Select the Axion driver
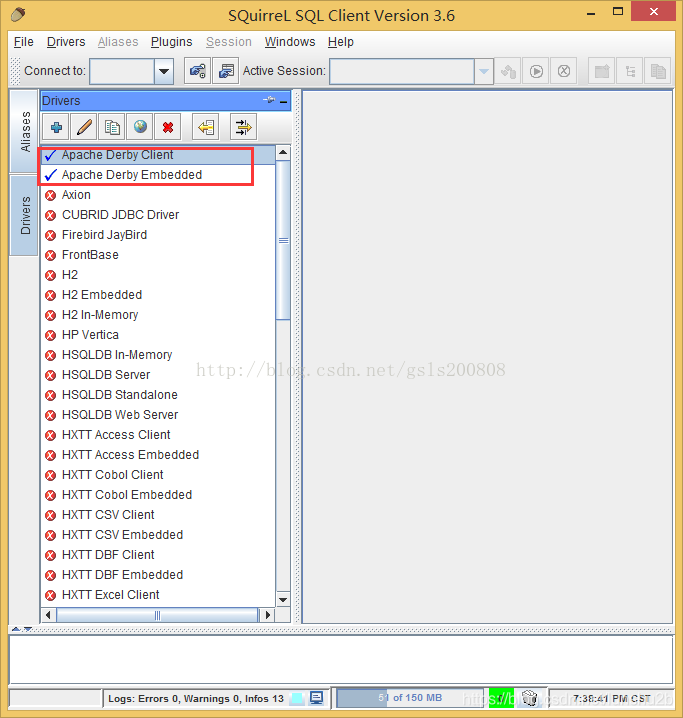The image size is (683, 718). (x=158, y=195)
